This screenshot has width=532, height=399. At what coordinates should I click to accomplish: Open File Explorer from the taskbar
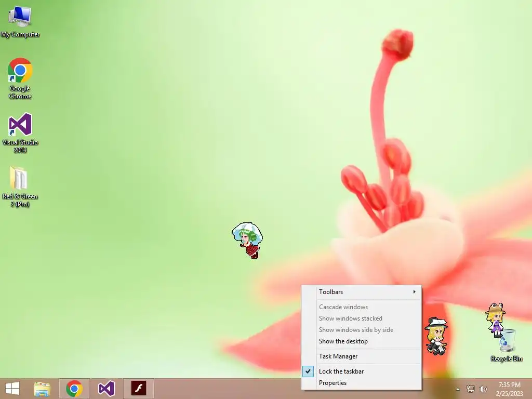pos(42,389)
